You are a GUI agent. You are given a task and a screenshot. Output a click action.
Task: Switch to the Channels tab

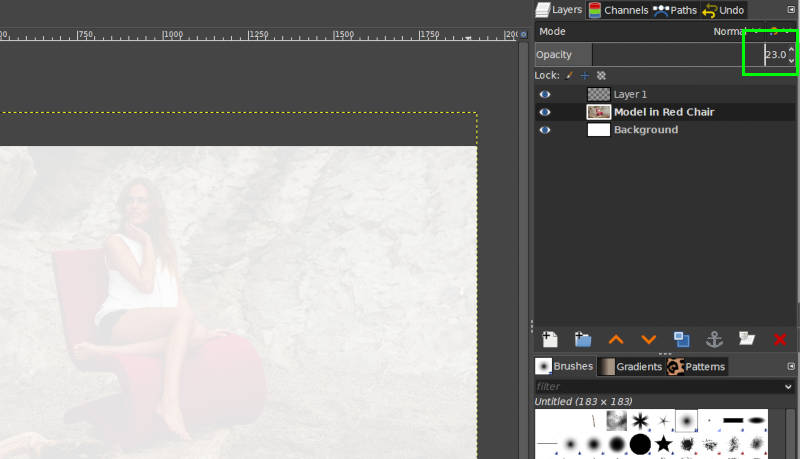coord(617,10)
